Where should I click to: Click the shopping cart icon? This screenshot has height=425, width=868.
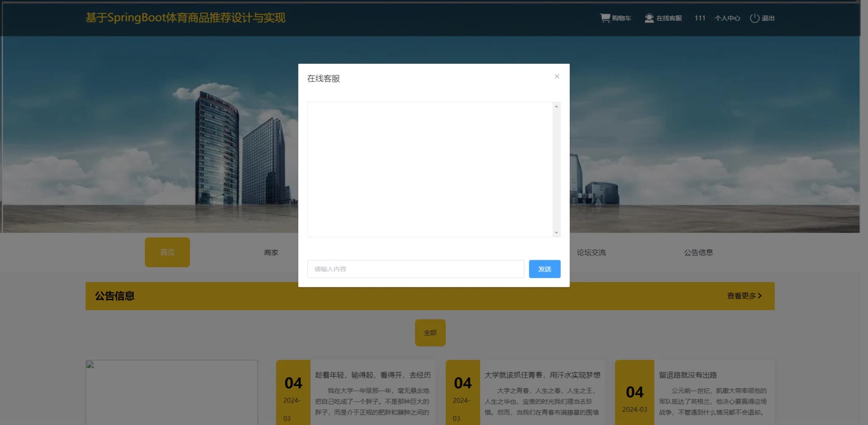point(605,18)
